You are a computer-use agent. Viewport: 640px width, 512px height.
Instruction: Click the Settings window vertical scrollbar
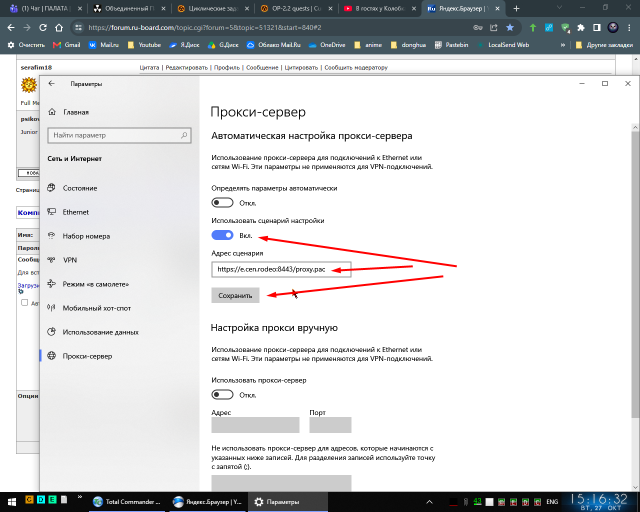[x=635, y=274]
